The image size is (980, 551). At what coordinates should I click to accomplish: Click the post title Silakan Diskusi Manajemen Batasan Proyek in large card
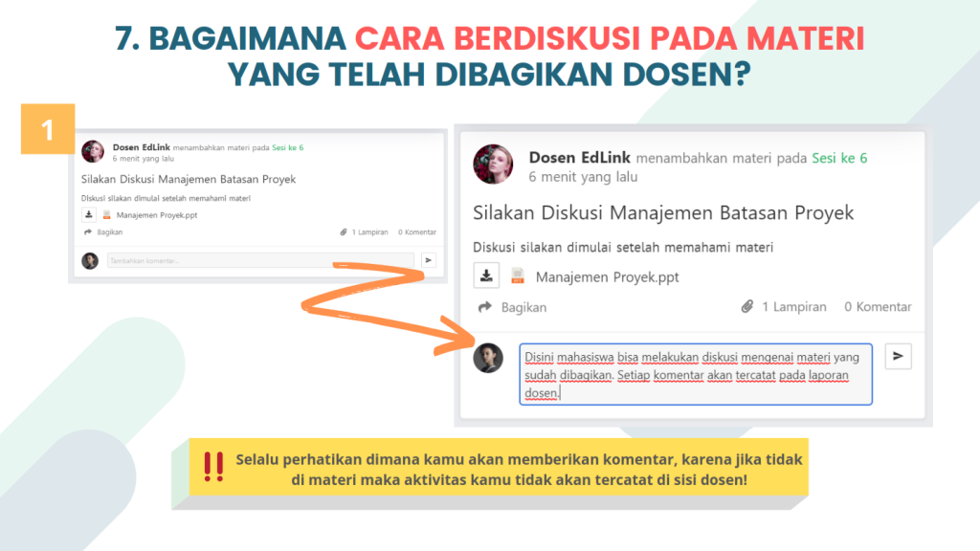(663, 212)
